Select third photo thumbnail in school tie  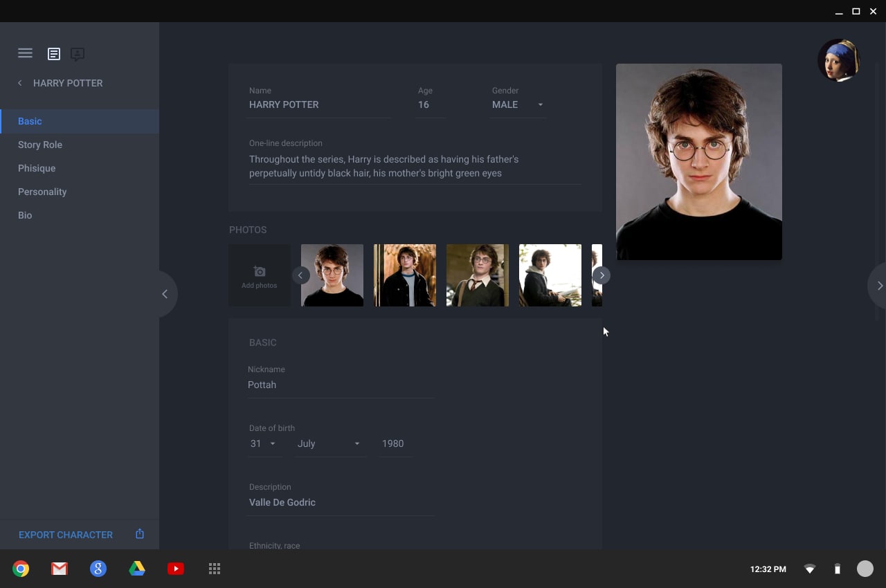pyautogui.click(x=478, y=275)
